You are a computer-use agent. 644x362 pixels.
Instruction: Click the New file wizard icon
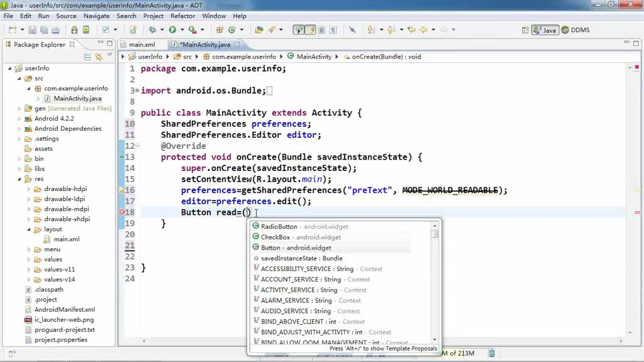[x=13, y=30]
